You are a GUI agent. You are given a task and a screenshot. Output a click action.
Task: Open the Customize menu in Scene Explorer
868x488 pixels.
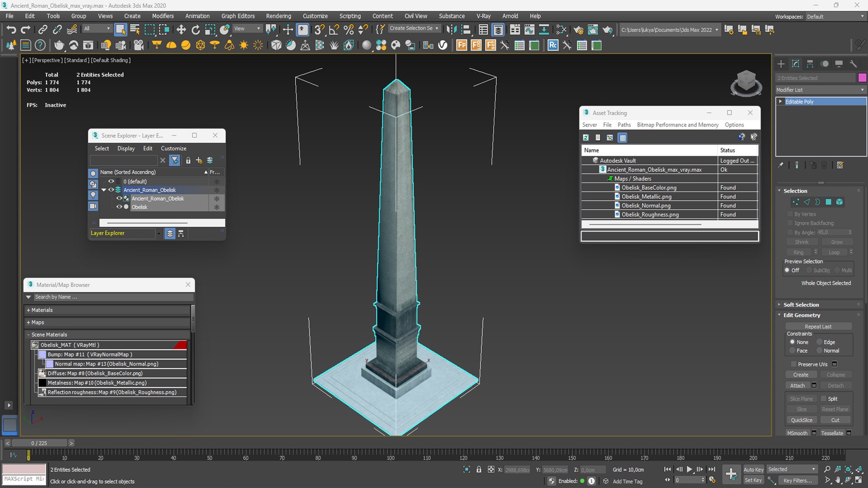click(x=174, y=148)
